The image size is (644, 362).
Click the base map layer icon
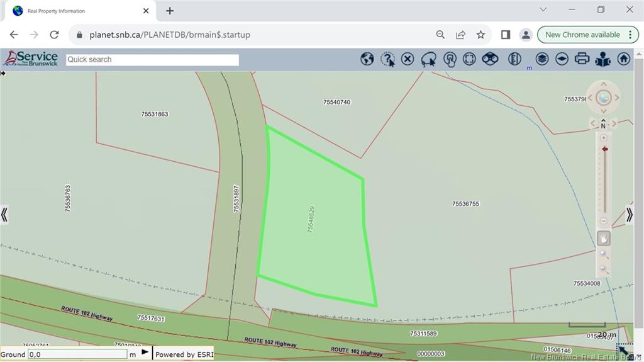(562, 59)
